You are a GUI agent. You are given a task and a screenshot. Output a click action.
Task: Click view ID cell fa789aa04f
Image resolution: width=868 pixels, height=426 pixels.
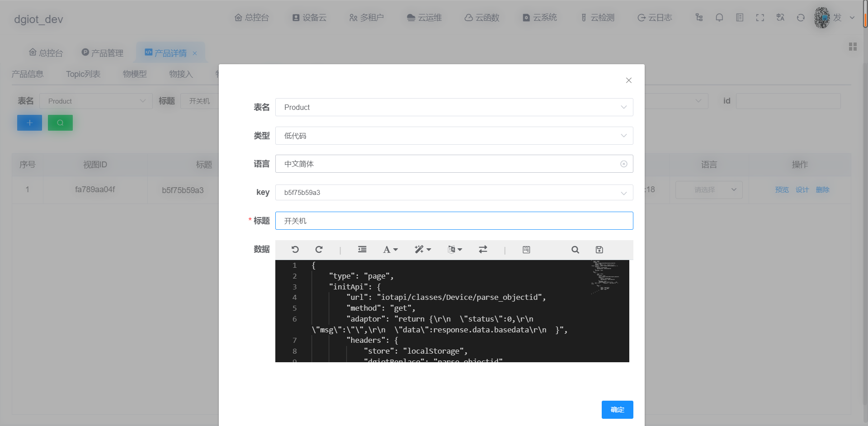click(95, 189)
